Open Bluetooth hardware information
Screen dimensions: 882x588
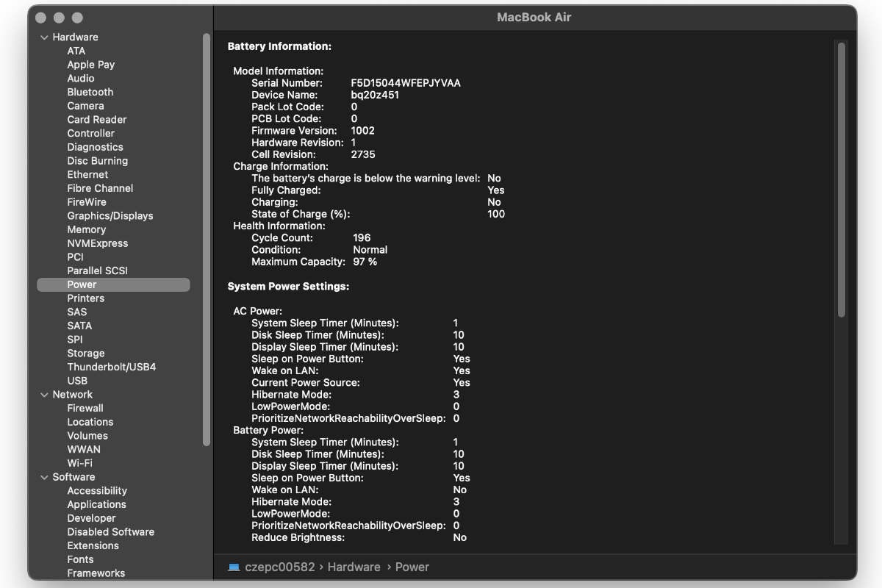coord(90,92)
